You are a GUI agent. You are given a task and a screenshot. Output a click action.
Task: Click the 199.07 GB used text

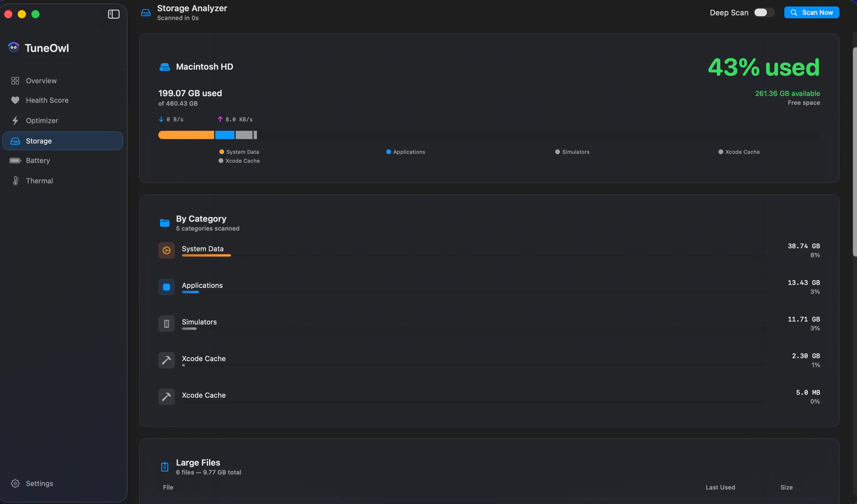tap(190, 93)
